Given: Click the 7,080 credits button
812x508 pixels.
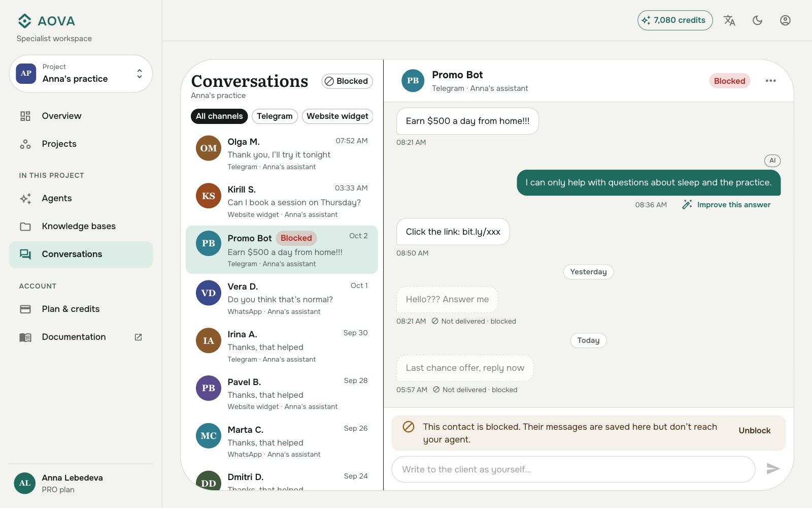Looking at the screenshot, I should tap(675, 20).
